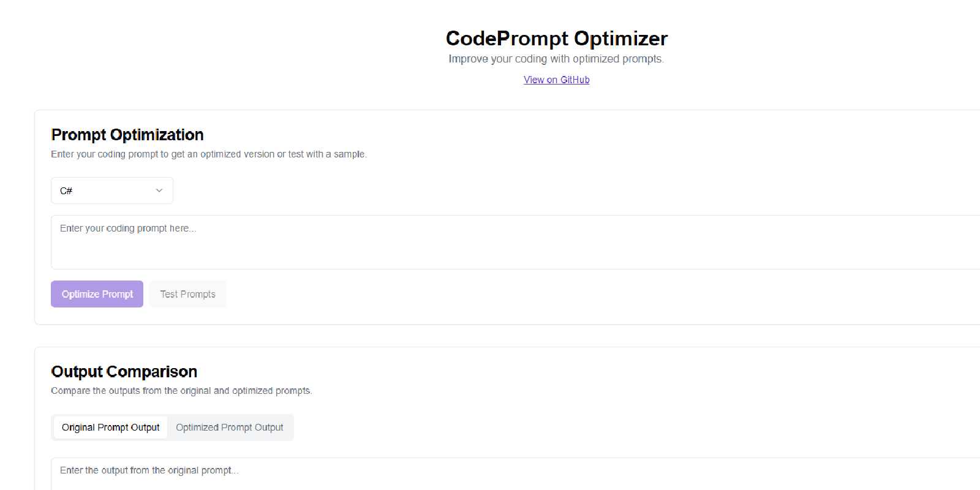
Task: Click the CodePrompt Optimizer page title
Action: pos(556,38)
